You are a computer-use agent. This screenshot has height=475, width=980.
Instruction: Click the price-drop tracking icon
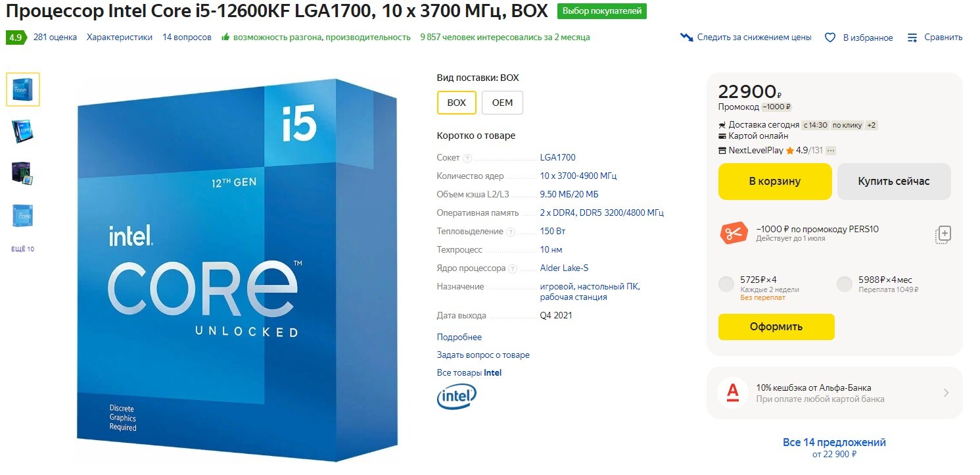coord(687,37)
